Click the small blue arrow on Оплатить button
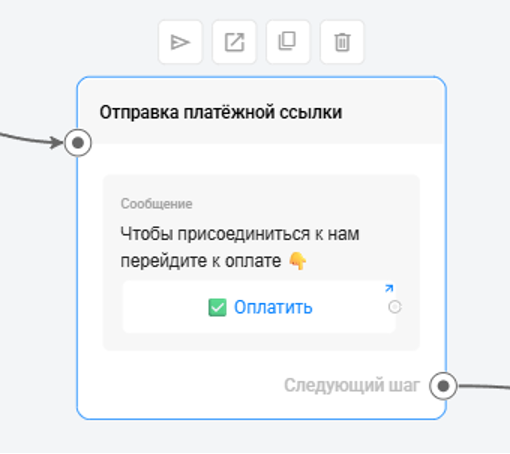This screenshot has height=454, width=510. click(x=389, y=288)
